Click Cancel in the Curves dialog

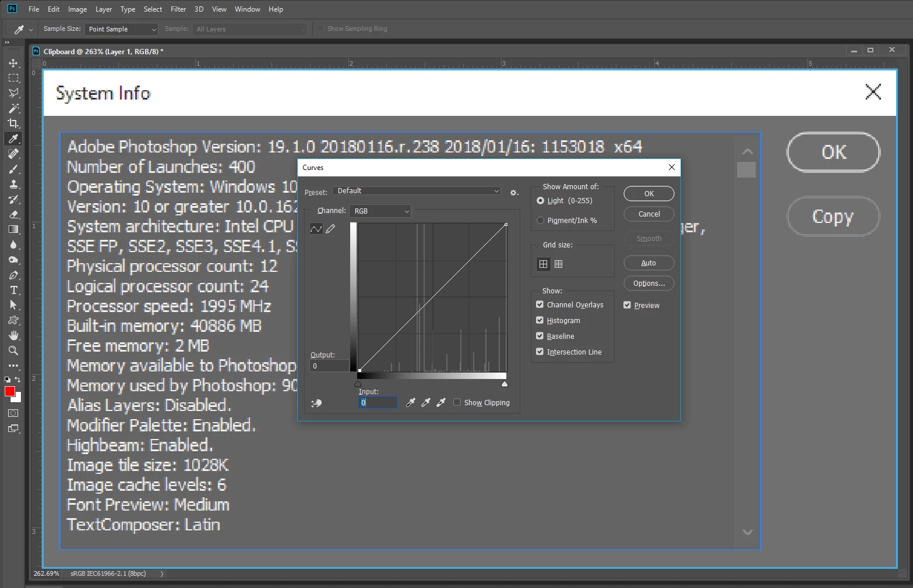[x=649, y=214]
